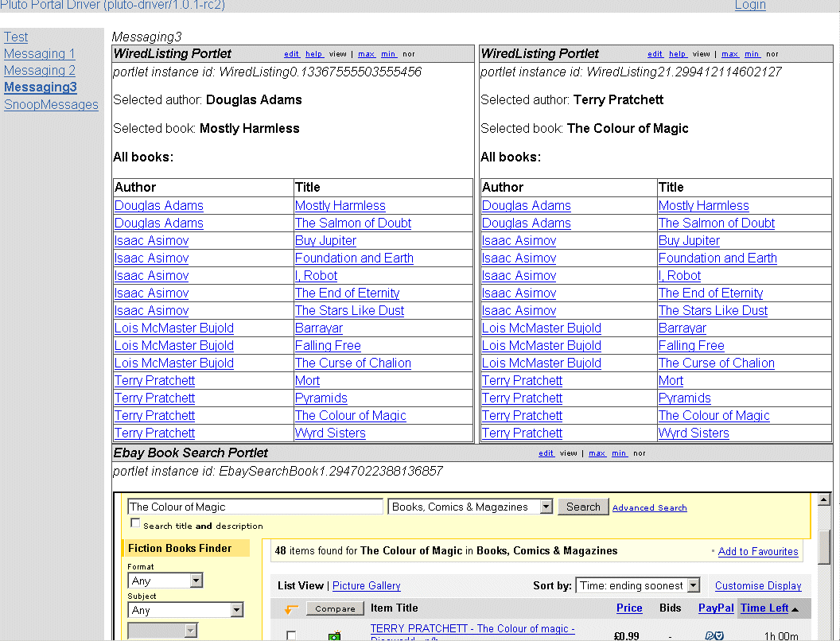Select 'Mort' in right portlet

pyautogui.click(x=671, y=381)
